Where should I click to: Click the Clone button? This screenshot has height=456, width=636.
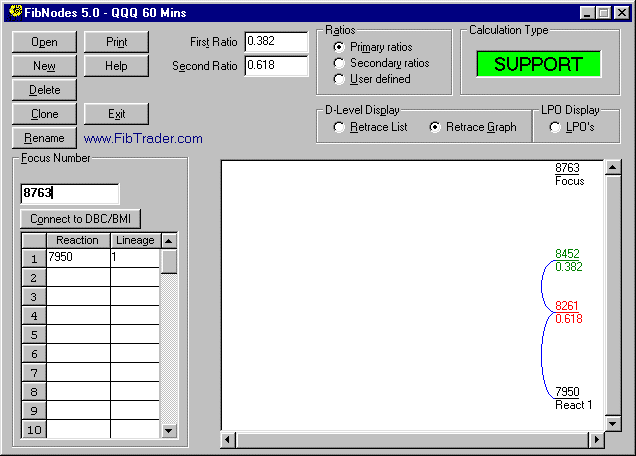point(44,114)
